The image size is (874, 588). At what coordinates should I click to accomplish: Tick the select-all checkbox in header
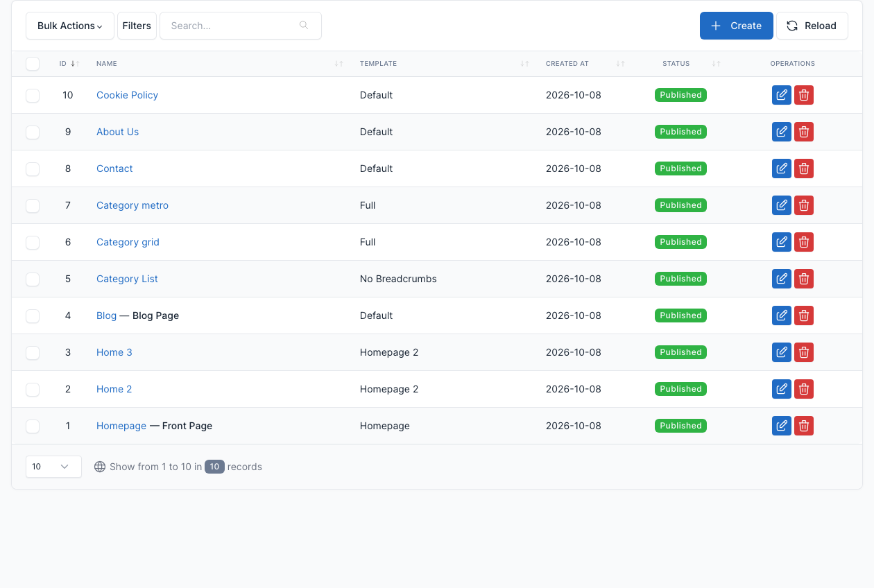click(33, 64)
